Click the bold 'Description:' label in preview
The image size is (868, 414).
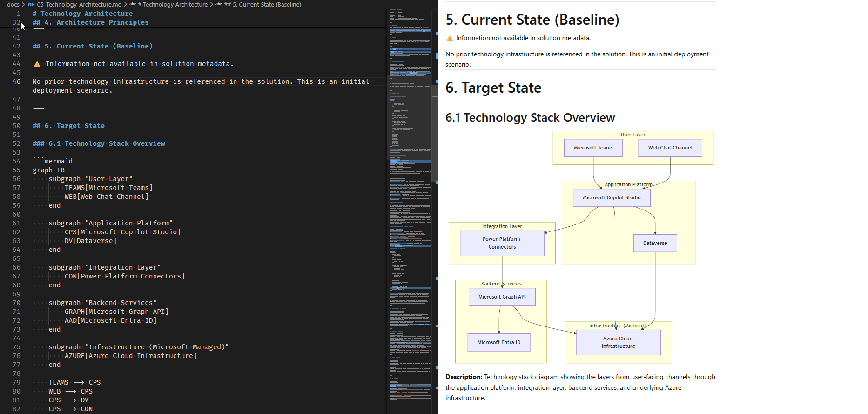(464, 377)
